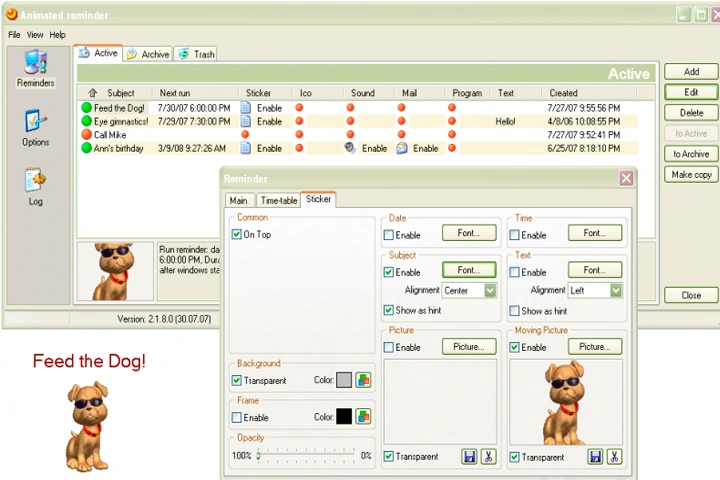The width and height of the screenshot is (720, 480).
Task: Enable the Picture checkbox
Action: point(388,347)
